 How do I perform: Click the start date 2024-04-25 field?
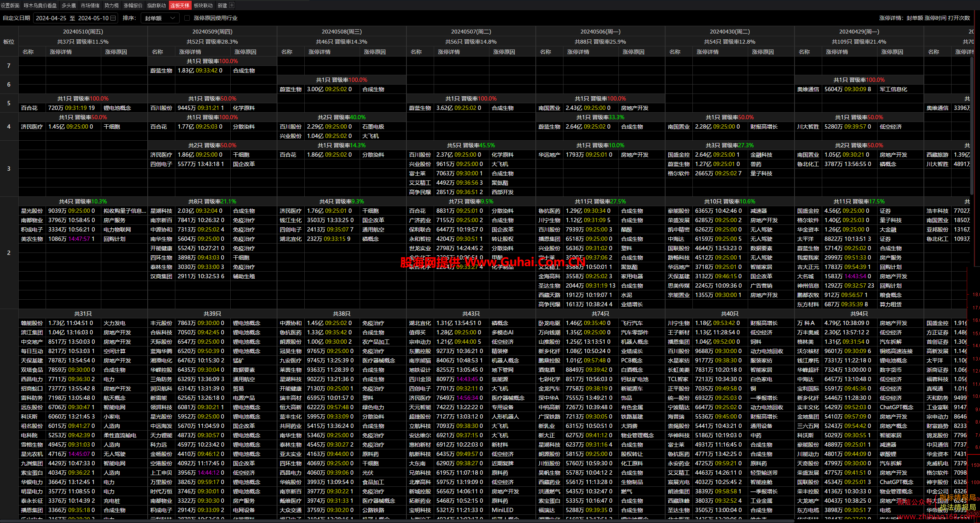51,18
